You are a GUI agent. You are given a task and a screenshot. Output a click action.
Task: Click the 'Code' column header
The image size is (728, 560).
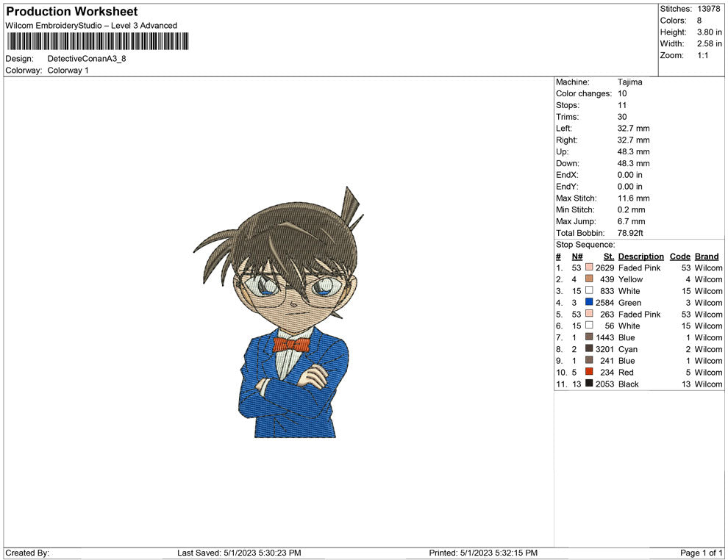(680, 256)
